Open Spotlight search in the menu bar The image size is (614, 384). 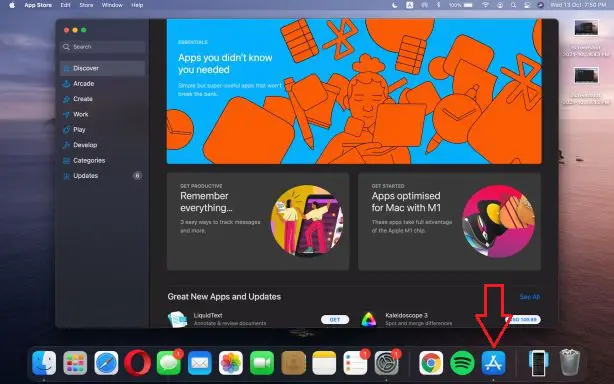pos(513,5)
